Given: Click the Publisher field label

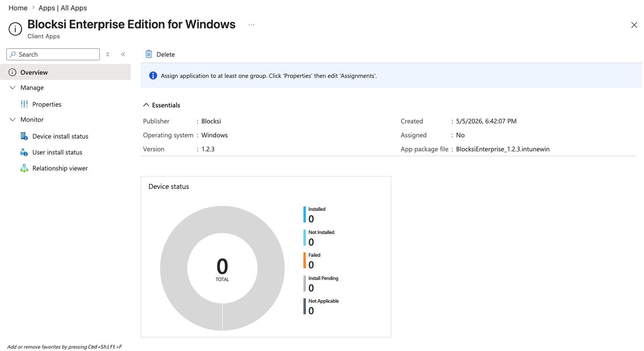Looking at the screenshot, I should (156, 121).
